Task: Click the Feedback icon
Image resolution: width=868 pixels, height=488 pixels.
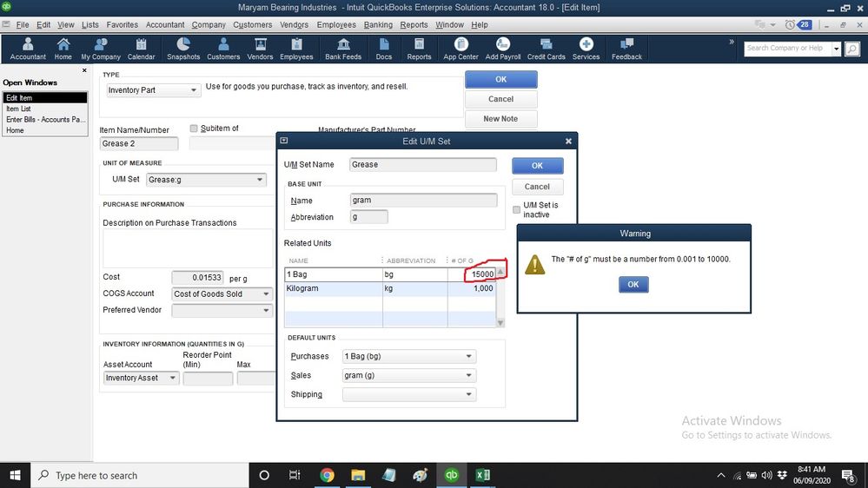Action: coord(626,49)
